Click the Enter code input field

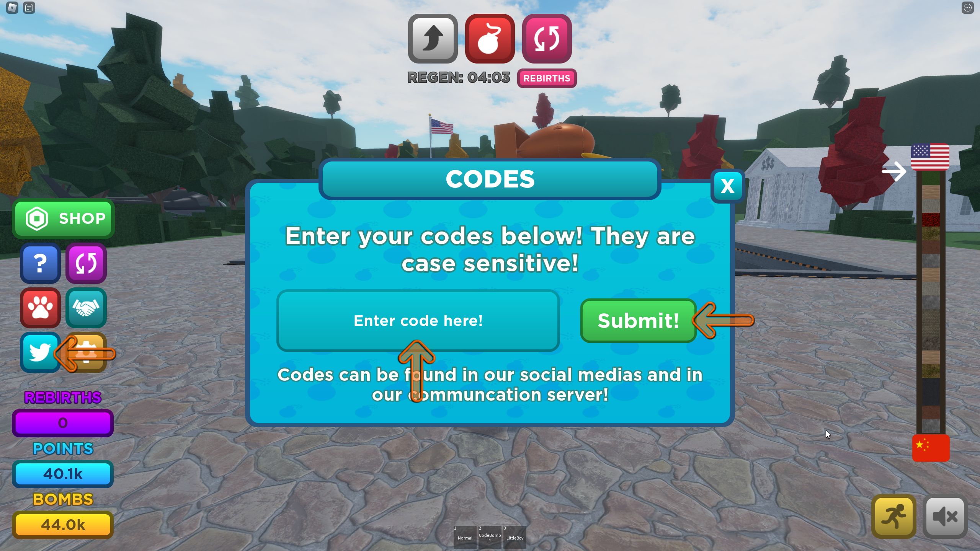click(x=418, y=321)
